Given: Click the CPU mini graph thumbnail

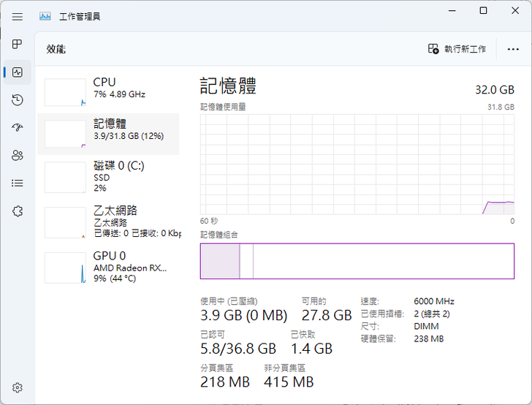Looking at the screenshot, I should pyautogui.click(x=65, y=92).
